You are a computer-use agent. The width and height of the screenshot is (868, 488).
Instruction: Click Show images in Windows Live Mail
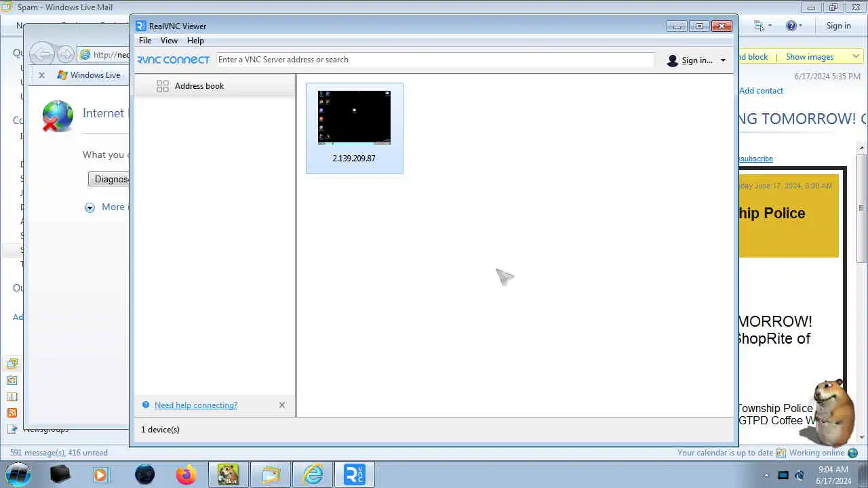[x=809, y=57]
